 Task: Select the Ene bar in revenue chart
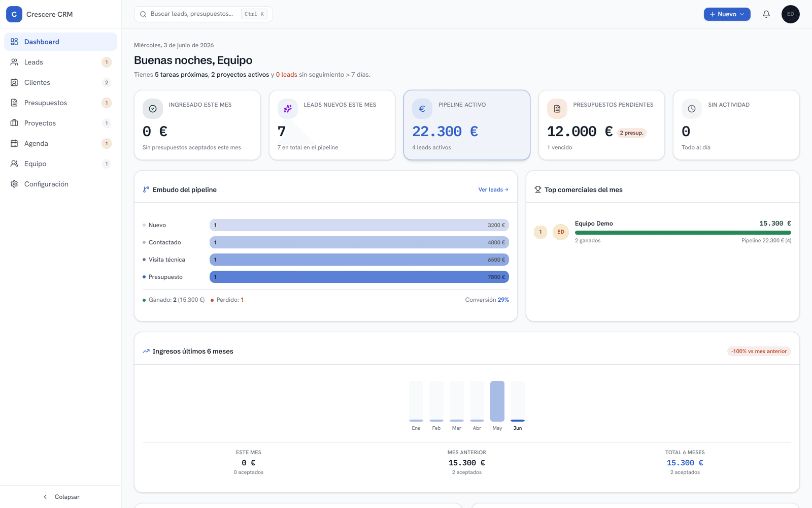point(416,401)
